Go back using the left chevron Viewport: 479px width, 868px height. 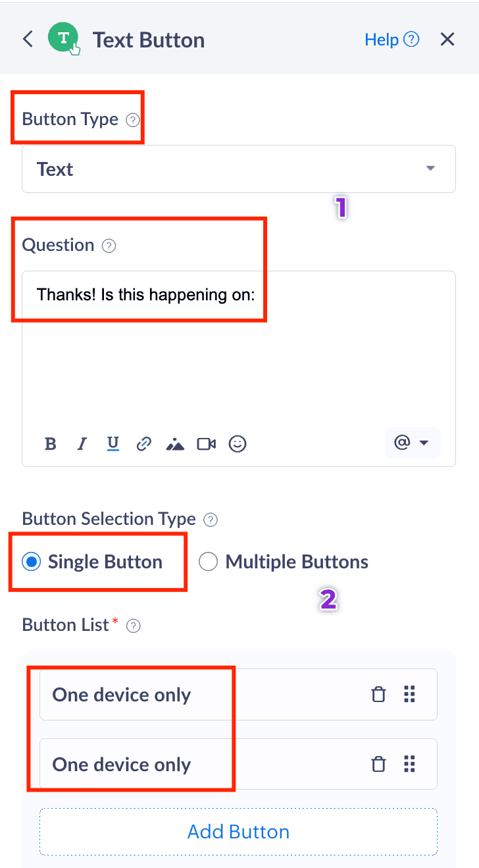(28, 40)
